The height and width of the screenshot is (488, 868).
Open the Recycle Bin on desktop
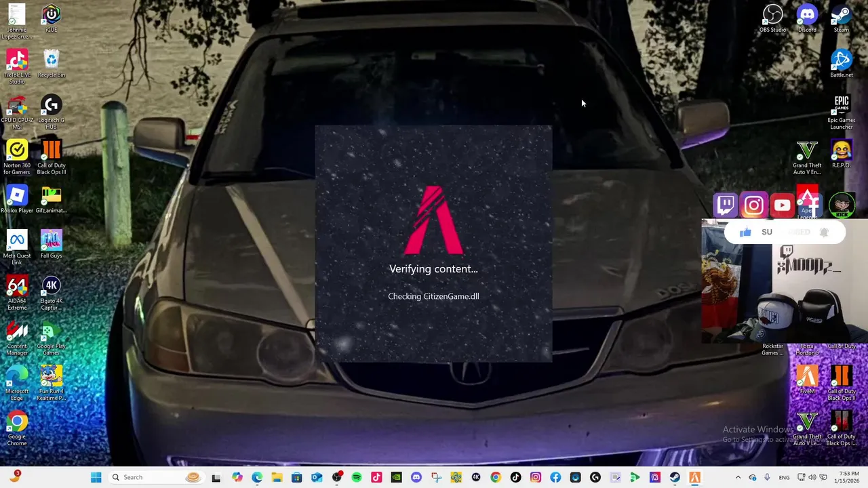tap(51, 64)
